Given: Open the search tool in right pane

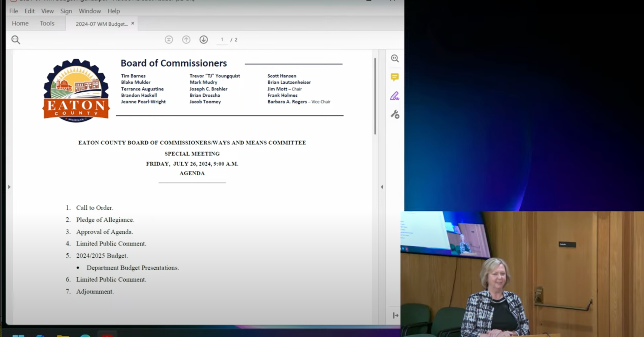Looking at the screenshot, I should (395, 58).
